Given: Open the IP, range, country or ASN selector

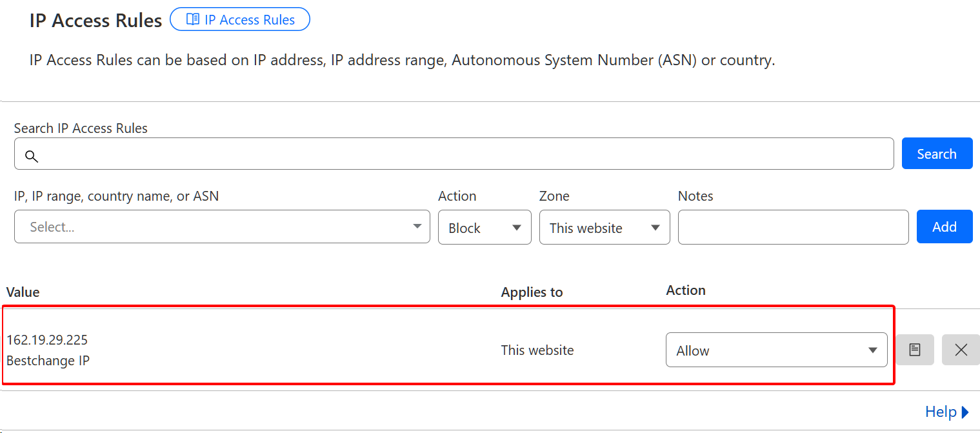Looking at the screenshot, I should (x=221, y=227).
